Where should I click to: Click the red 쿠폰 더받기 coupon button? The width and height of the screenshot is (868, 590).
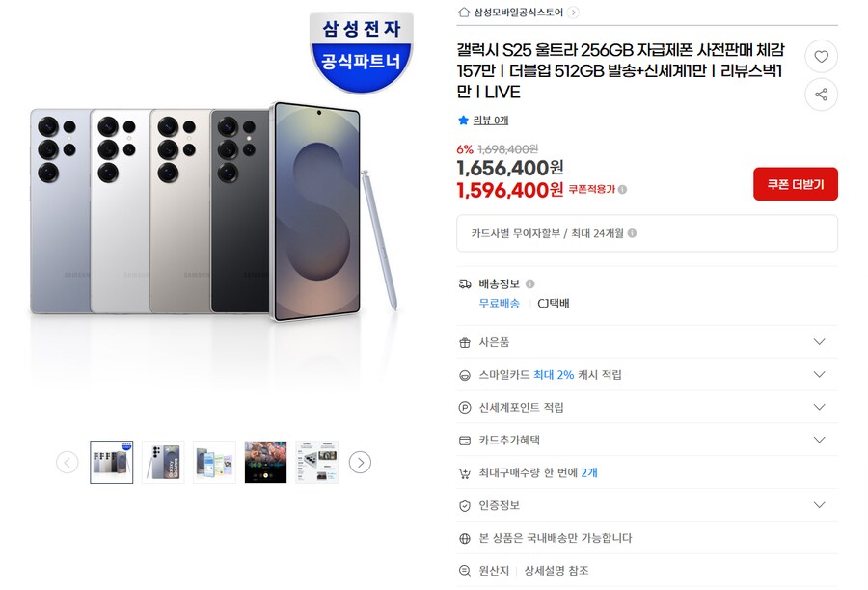tap(795, 183)
